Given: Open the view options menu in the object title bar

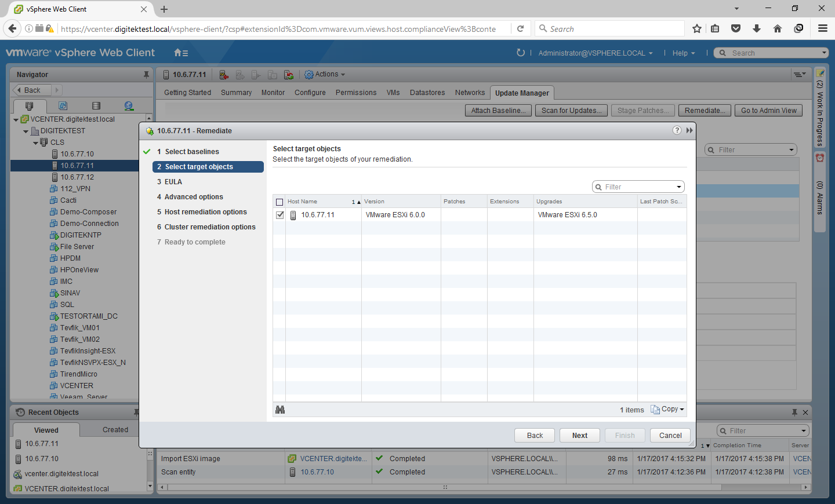Looking at the screenshot, I should click(x=799, y=74).
